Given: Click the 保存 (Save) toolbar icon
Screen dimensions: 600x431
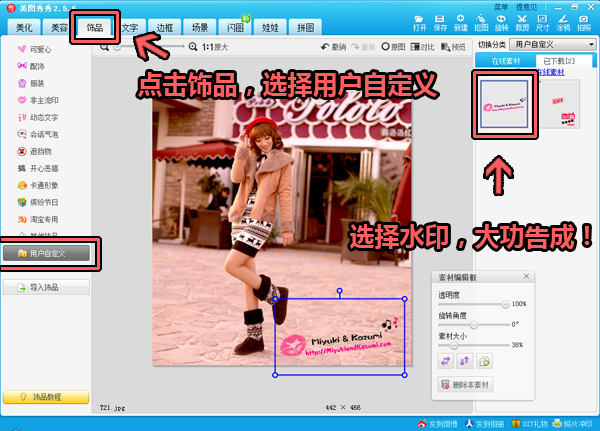Looking at the screenshot, I should pos(441,22).
